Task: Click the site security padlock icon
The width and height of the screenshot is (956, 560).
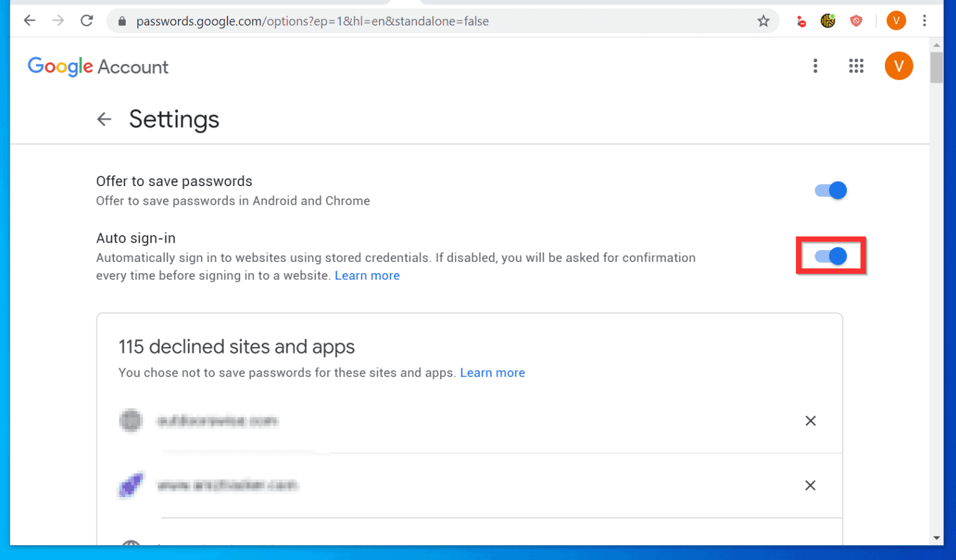Action: click(121, 21)
